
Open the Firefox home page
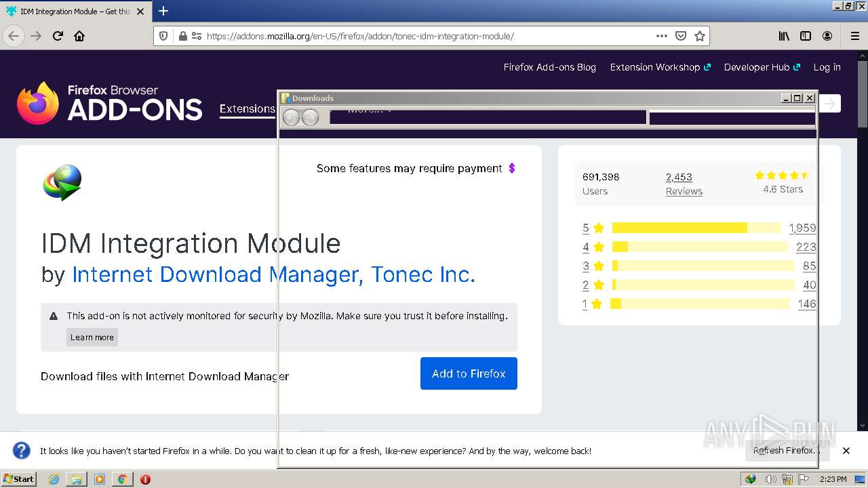[79, 36]
